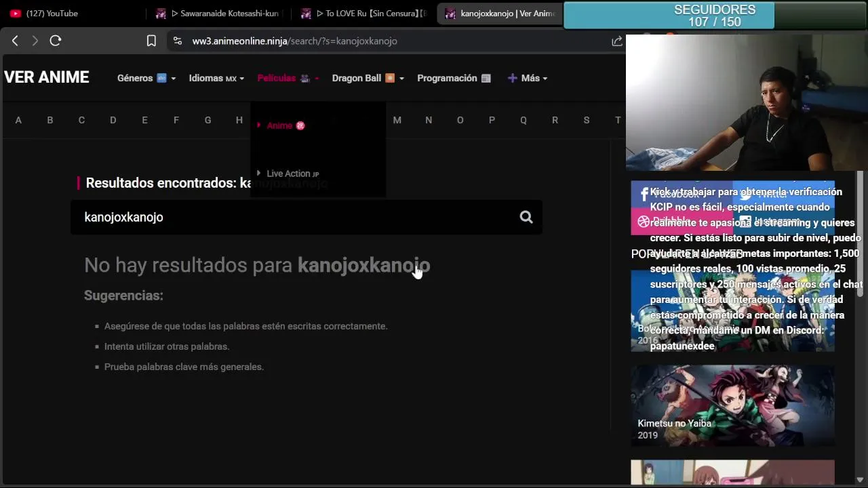868x488 pixels.
Task: Filter by letter G
Action: [208, 120]
